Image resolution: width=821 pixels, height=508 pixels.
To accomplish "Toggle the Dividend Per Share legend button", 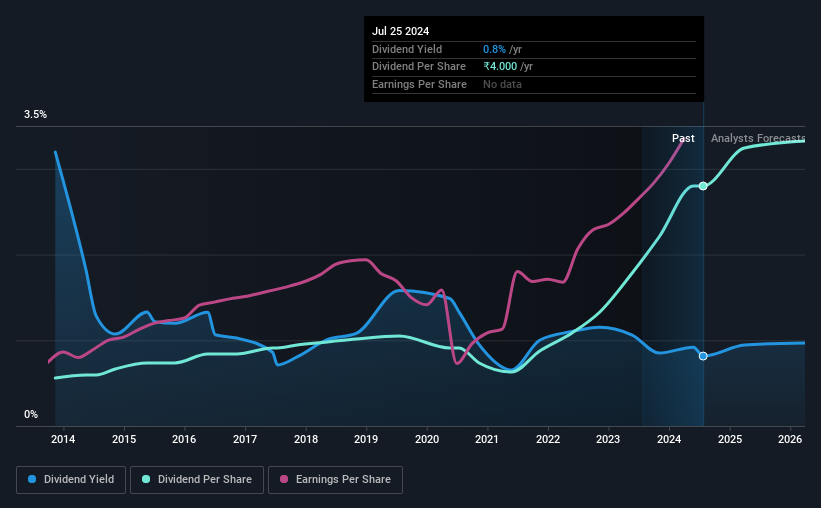I will click(x=197, y=480).
